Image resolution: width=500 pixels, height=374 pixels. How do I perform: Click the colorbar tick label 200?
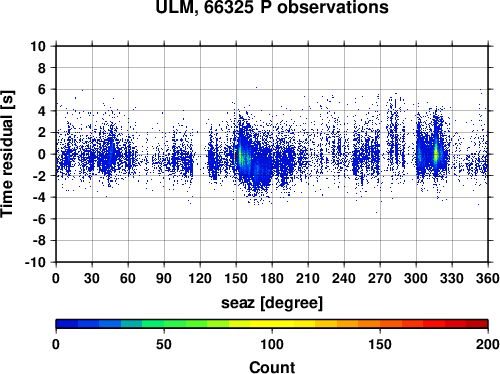point(487,344)
